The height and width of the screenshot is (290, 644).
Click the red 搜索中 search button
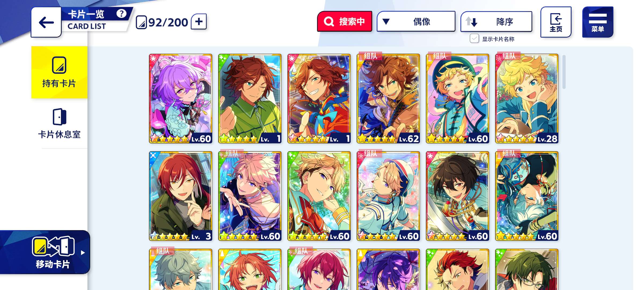[x=345, y=21]
